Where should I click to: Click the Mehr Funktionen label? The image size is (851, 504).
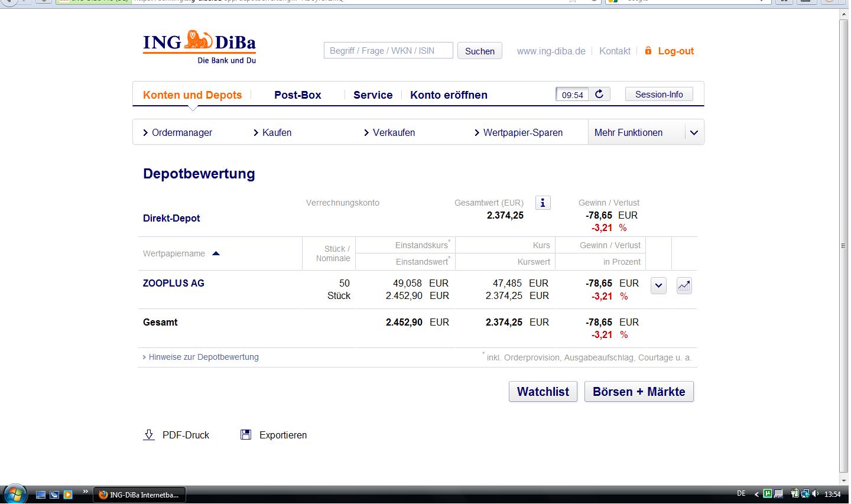pyautogui.click(x=628, y=133)
